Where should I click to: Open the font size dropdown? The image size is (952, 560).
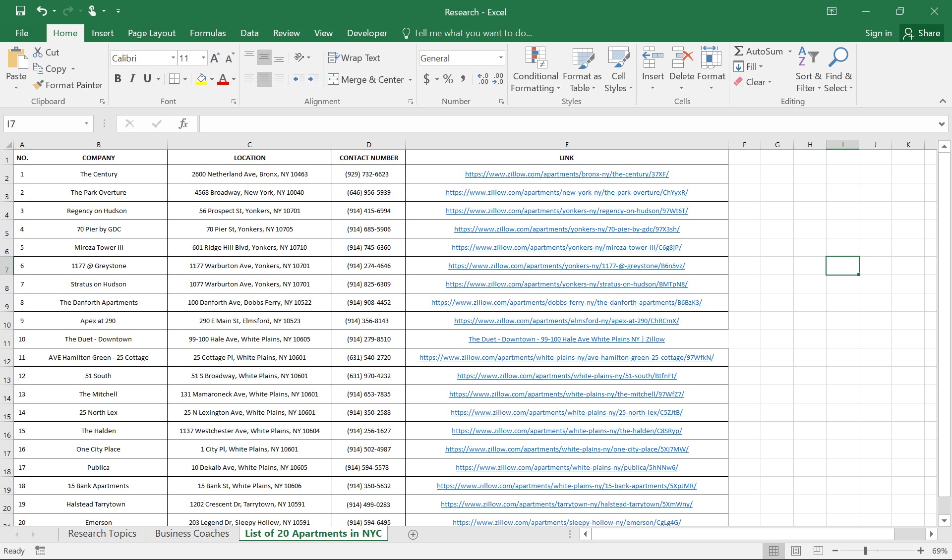203,58
